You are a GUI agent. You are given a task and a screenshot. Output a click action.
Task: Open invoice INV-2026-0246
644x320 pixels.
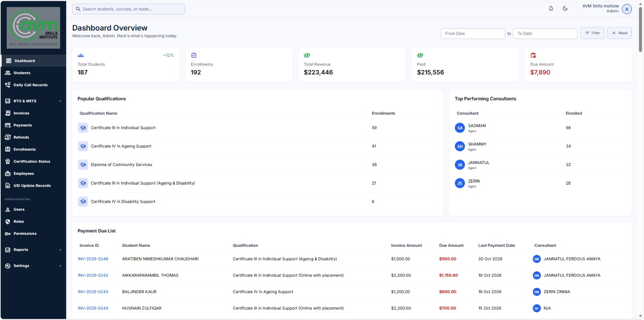[93, 259]
